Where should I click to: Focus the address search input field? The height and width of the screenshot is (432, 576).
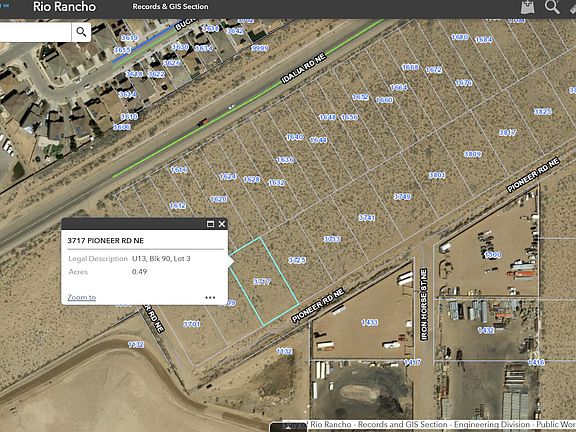(x=35, y=32)
